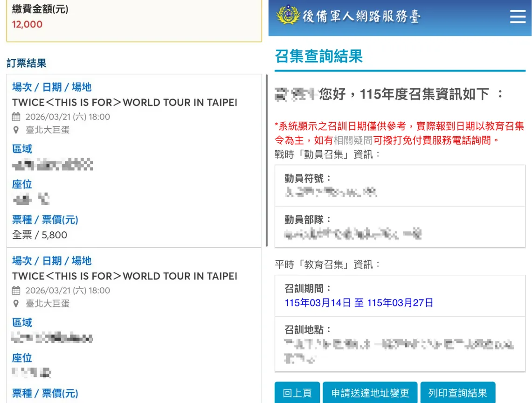Click the 回上頁 button
This screenshot has height=403, width=532.
coord(297,393)
